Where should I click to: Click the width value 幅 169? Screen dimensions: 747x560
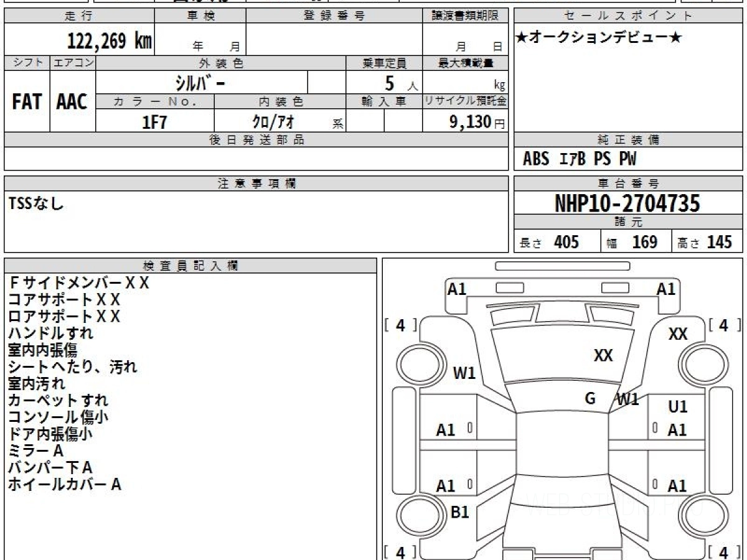(632, 242)
